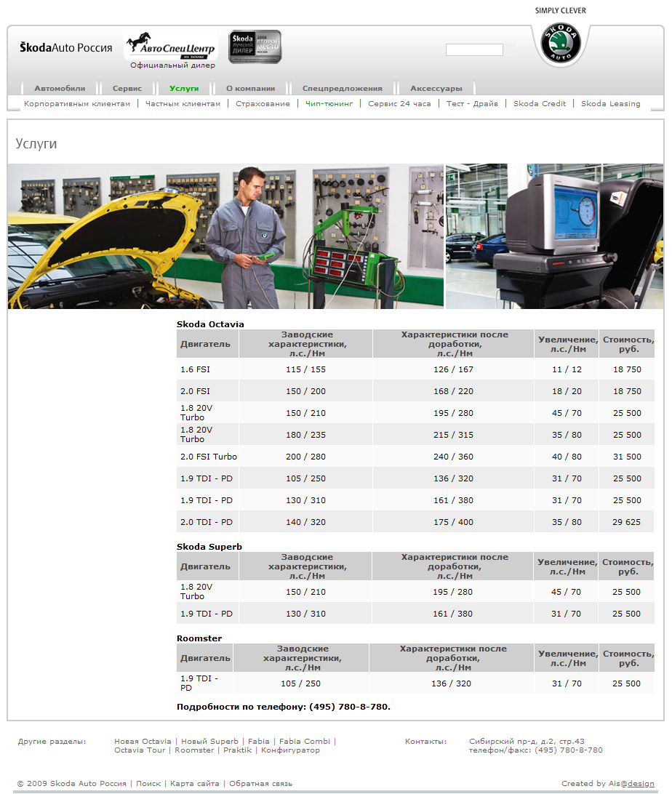Screen dimensions: 672x794
Task: Click the 175 / 400 tuned value
Action: tap(453, 521)
